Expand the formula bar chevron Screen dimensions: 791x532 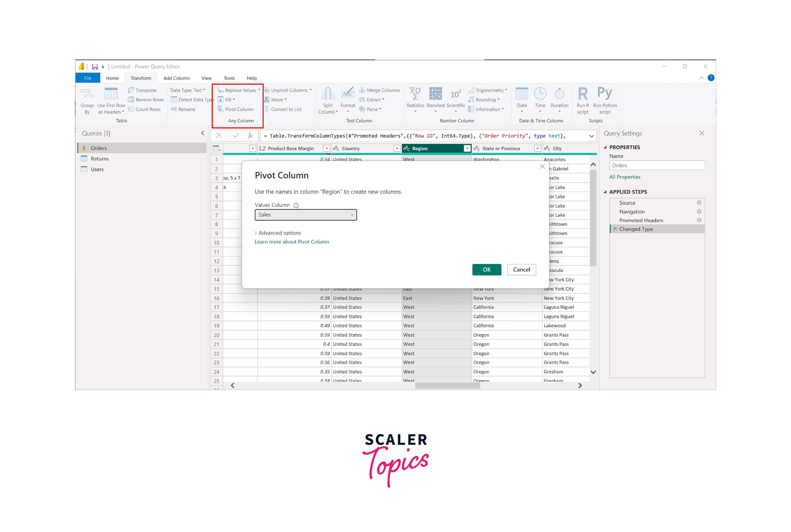[591, 136]
